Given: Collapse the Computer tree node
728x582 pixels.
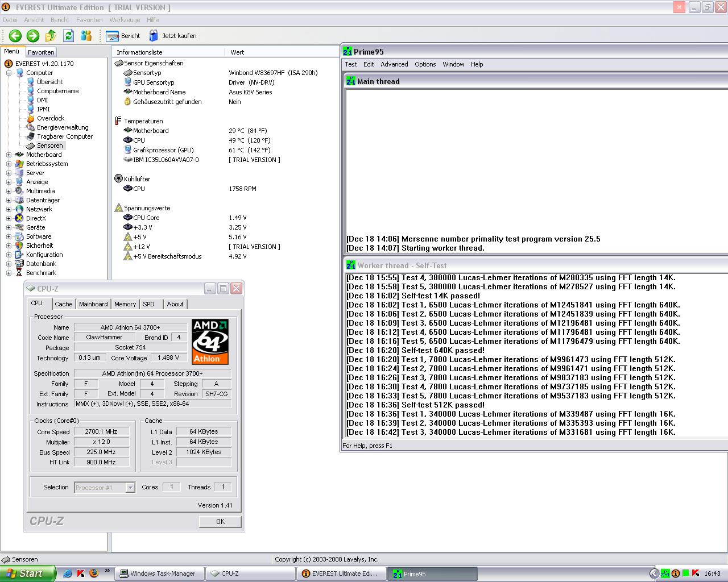Looking at the screenshot, I should pyautogui.click(x=9, y=73).
